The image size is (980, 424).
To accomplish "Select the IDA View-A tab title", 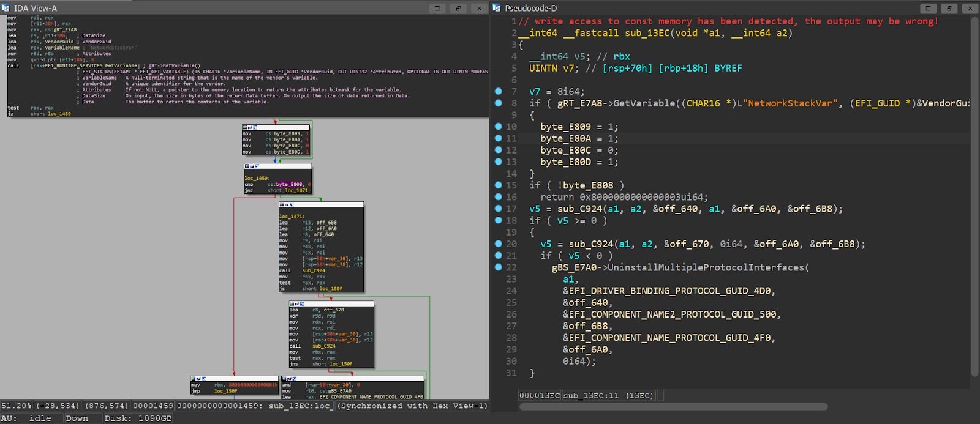I will click(x=35, y=8).
